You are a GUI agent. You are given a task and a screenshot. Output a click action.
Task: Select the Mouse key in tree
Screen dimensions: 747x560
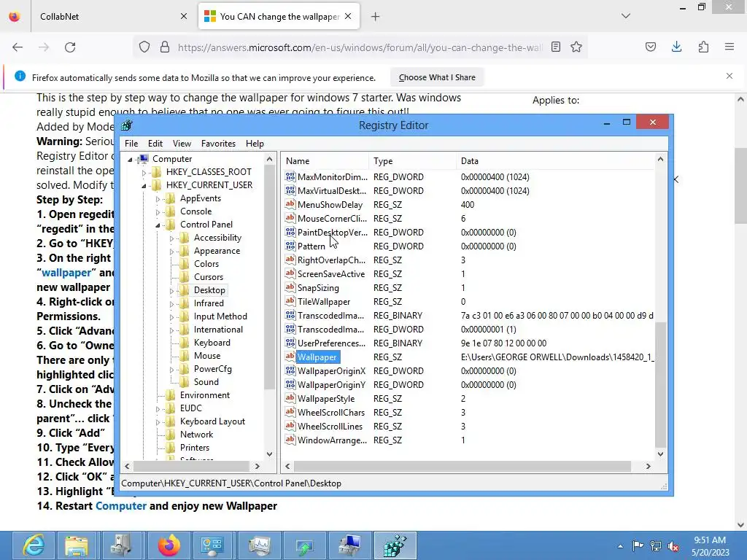[x=206, y=356]
